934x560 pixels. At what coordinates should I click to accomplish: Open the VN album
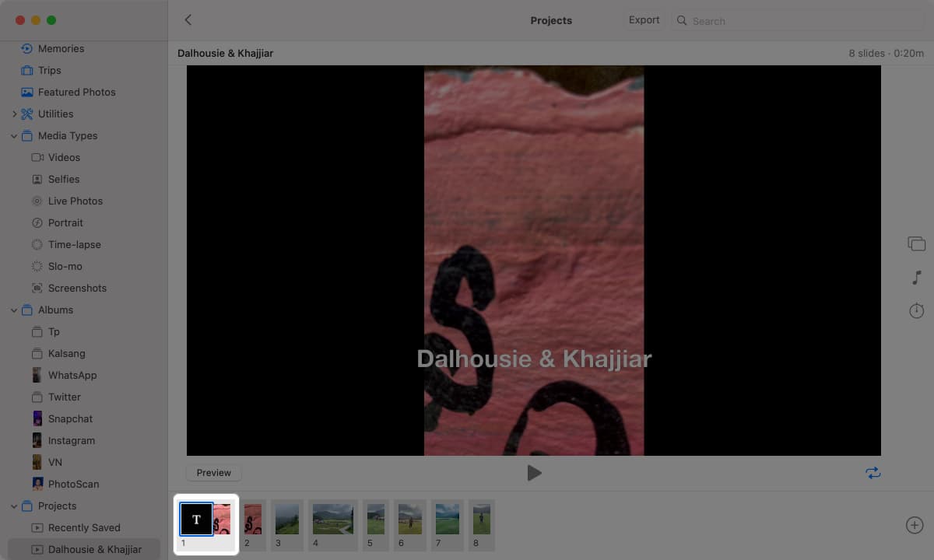tap(54, 462)
